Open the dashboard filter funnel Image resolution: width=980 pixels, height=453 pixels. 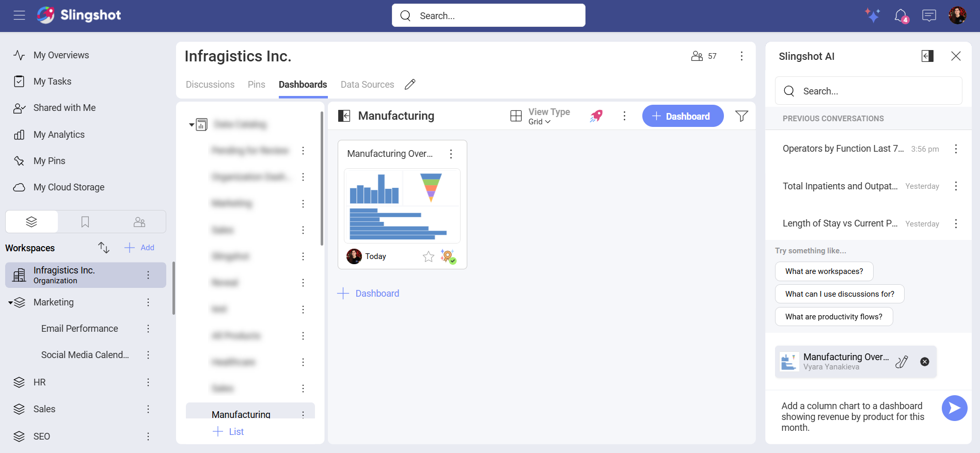pyautogui.click(x=741, y=116)
